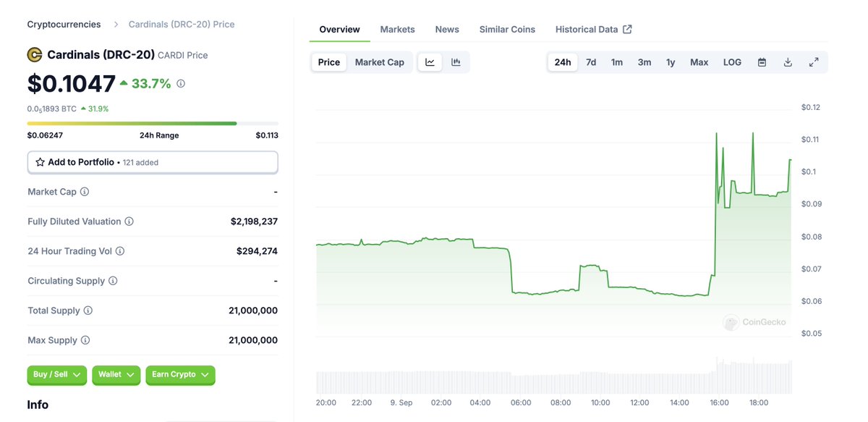
Task: Set chart range to 7d
Action: coord(591,62)
